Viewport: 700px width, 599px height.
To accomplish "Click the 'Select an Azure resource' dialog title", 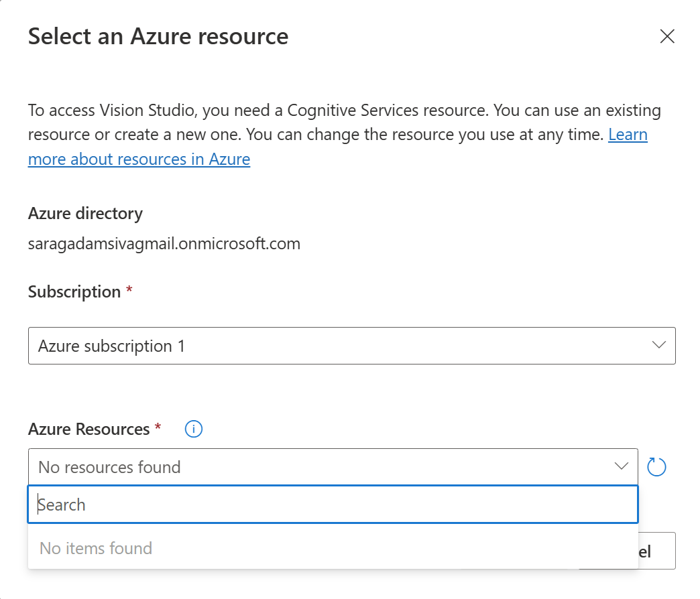I will 158,36.
